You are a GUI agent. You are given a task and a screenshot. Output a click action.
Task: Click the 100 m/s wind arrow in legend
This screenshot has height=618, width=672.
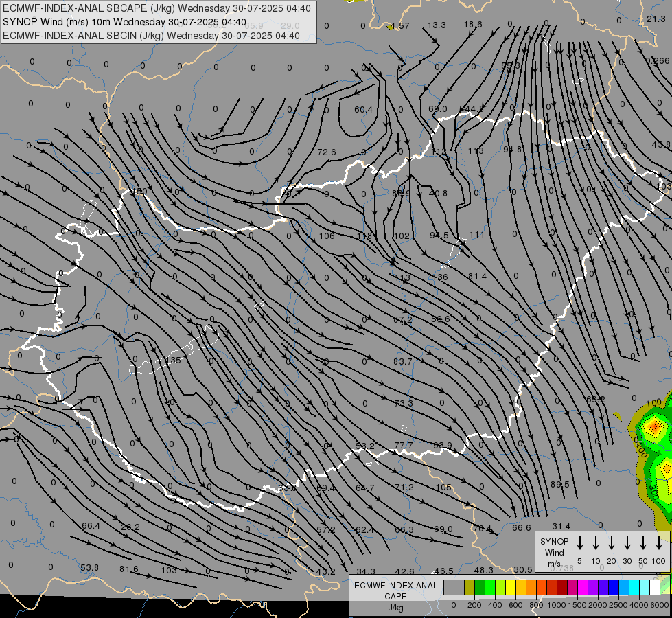[659, 543]
